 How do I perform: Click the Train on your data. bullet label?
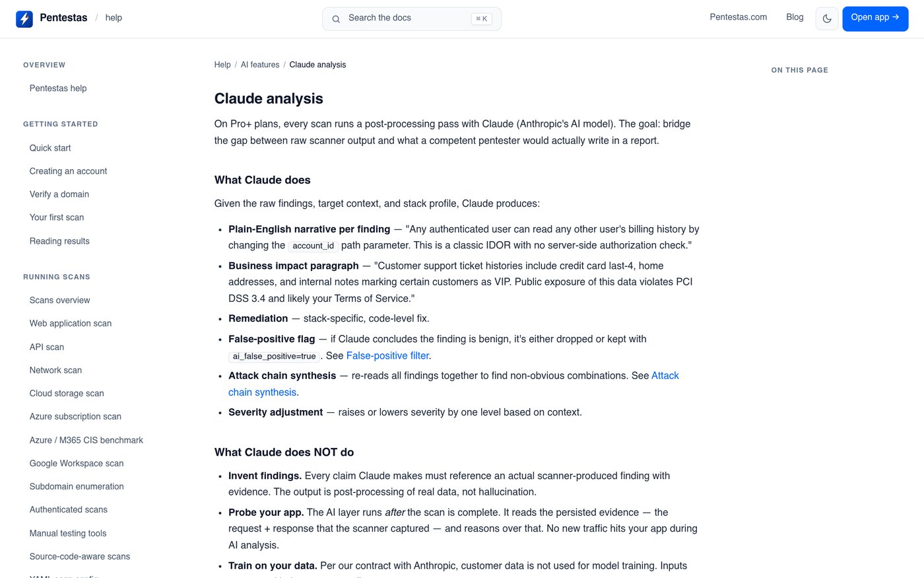coord(273,565)
